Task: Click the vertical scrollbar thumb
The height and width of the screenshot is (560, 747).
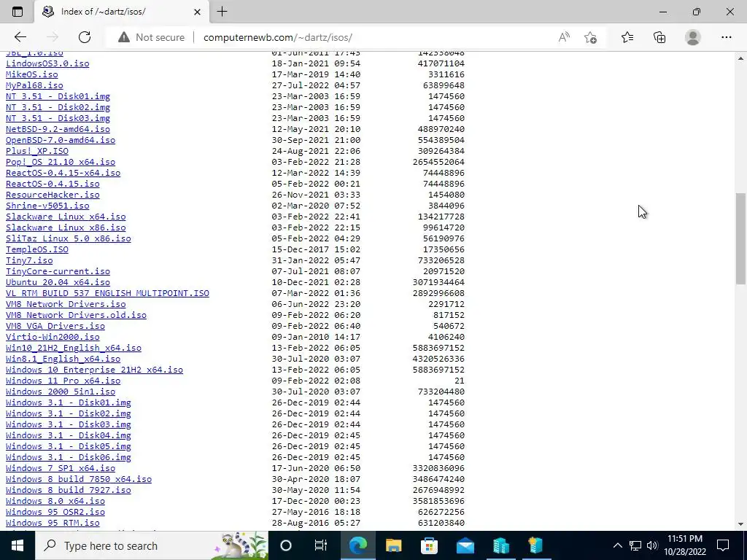Action: point(740,238)
